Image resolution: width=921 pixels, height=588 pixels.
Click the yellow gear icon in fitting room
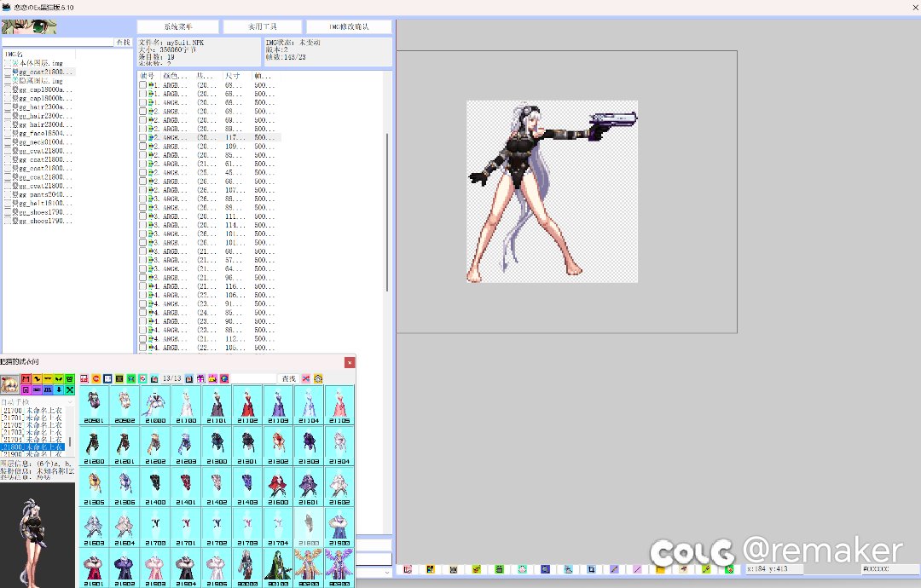point(318,378)
